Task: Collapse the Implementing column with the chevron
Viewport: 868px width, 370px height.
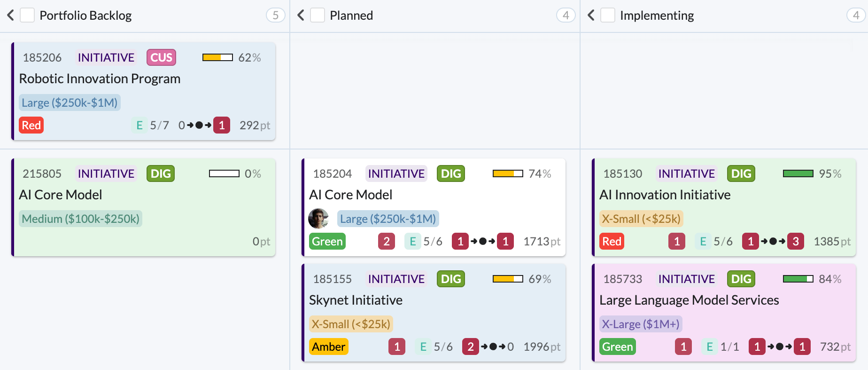Action: pyautogui.click(x=591, y=15)
